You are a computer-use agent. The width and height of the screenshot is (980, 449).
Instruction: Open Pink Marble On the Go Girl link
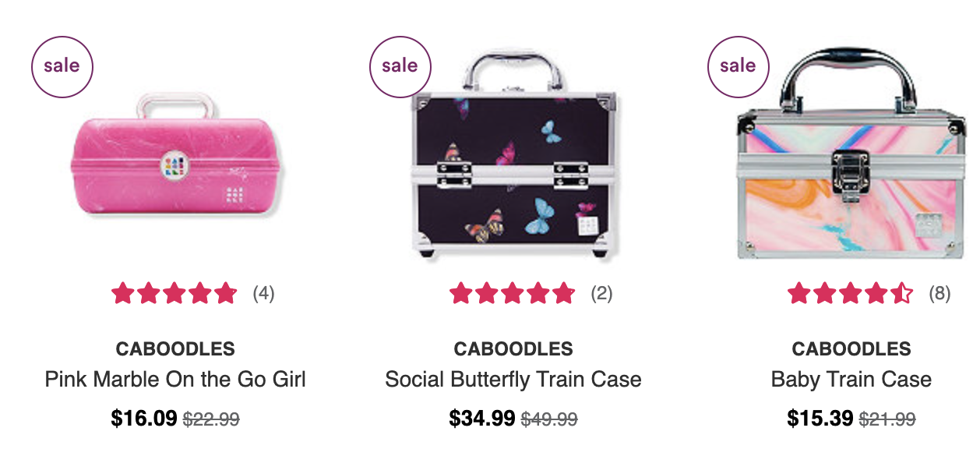(x=175, y=380)
